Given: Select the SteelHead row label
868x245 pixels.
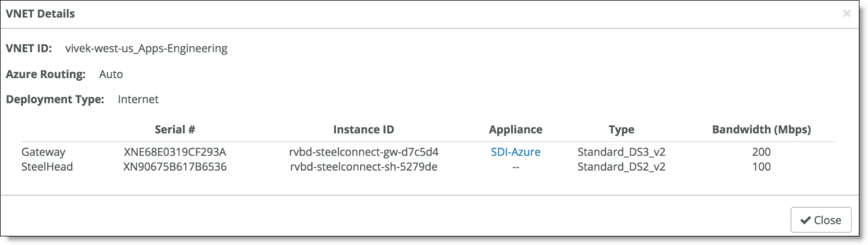Looking at the screenshot, I should (47, 167).
